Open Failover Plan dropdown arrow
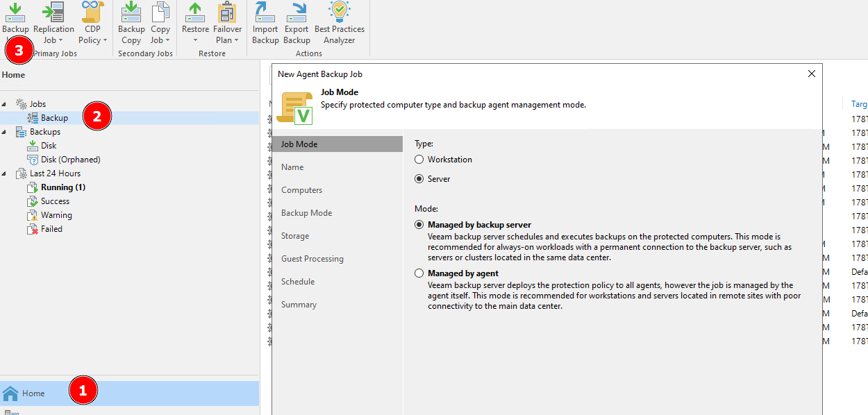Screen dimensions: 868x415 point(236,40)
